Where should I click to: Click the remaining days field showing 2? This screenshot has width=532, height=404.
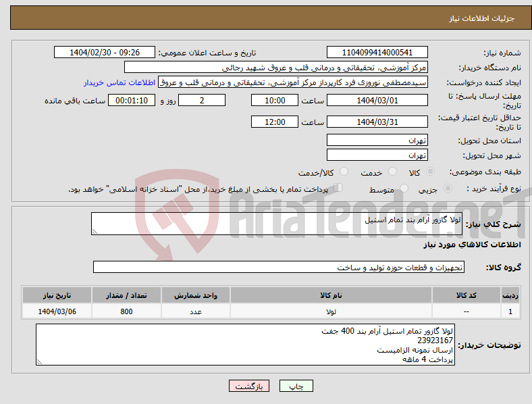tap(202, 100)
